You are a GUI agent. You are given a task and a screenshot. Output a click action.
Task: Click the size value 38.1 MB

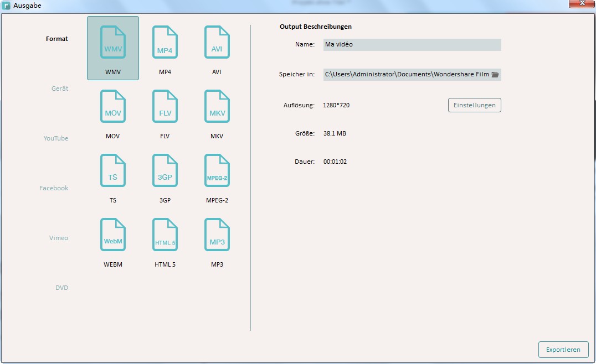(x=335, y=133)
